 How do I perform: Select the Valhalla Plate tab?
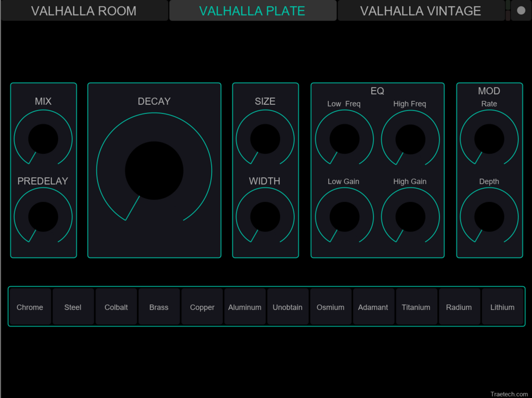click(x=253, y=11)
